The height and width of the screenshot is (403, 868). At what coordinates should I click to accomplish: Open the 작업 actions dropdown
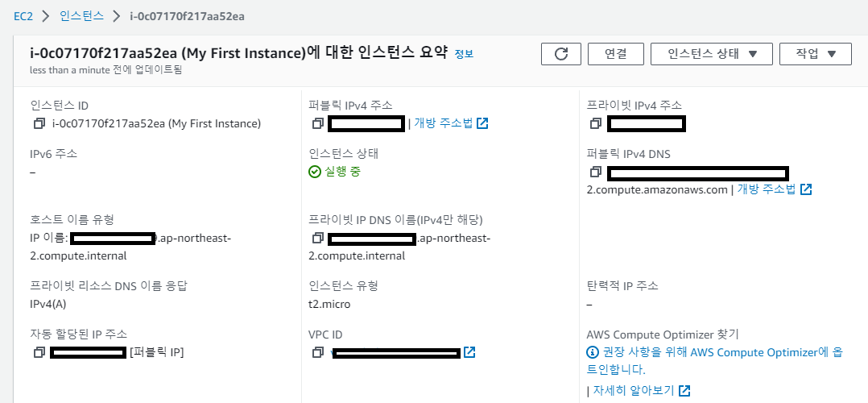(816, 54)
